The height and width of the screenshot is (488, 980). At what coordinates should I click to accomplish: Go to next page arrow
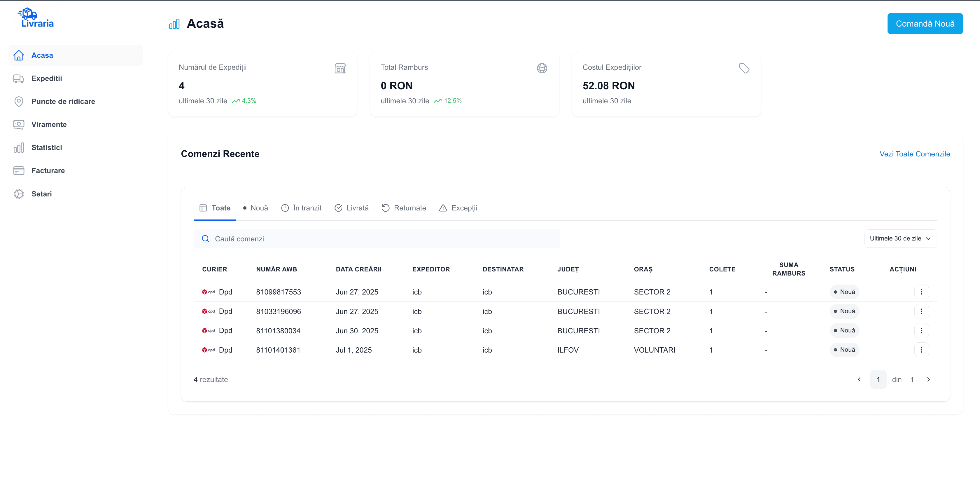tap(928, 379)
